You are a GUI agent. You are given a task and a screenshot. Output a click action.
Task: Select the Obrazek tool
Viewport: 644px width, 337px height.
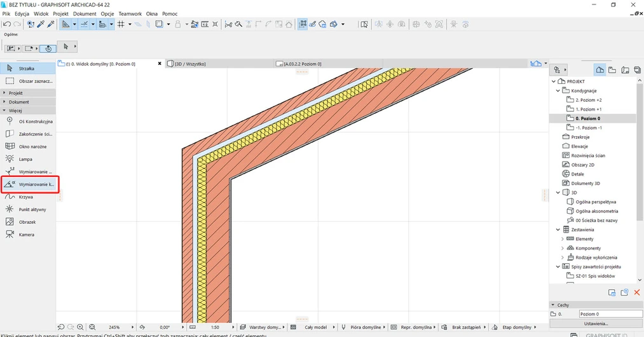tap(28, 222)
